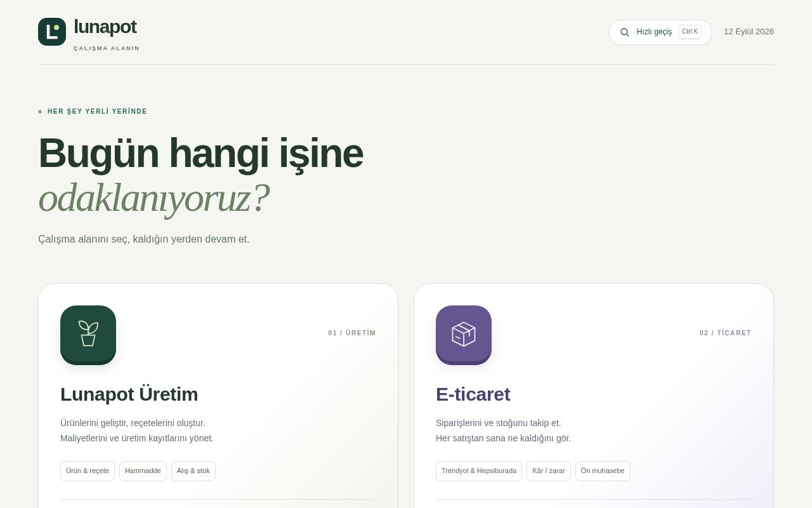Click the italic odaklanıyoruz? heading
This screenshot has height=508, width=812.
tap(154, 197)
